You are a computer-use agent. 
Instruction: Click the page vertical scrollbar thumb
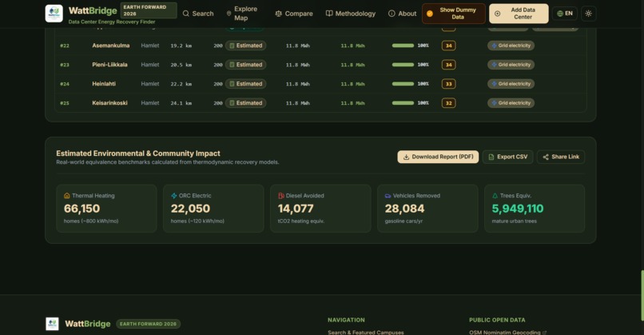click(642, 295)
